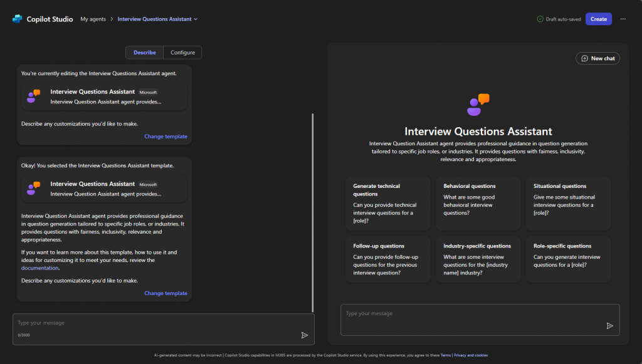Click agent icon in second template card

point(34,188)
